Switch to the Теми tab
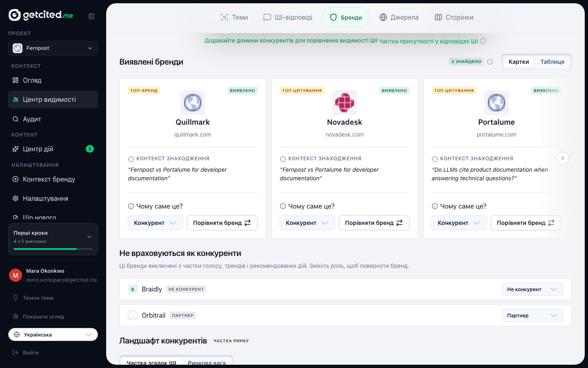 (x=234, y=17)
